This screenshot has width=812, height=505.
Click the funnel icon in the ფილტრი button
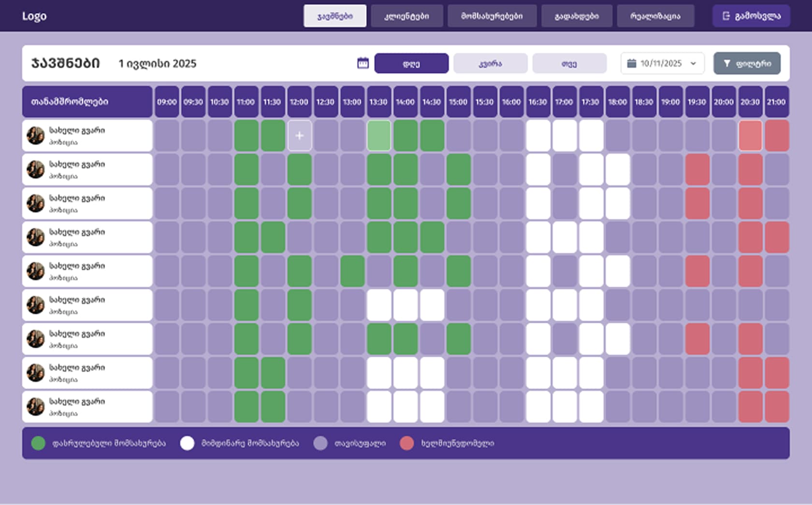pyautogui.click(x=727, y=63)
